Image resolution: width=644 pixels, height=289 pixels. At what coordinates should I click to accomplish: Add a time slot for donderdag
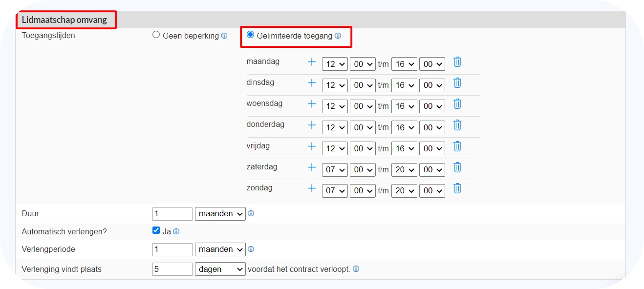click(311, 125)
